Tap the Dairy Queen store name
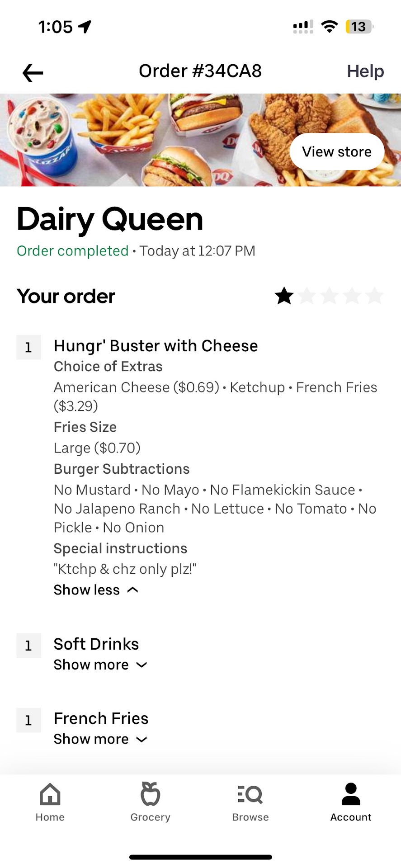 click(x=110, y=220)
